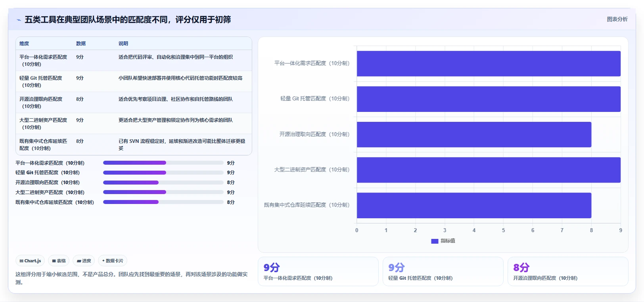Image resolution: width=644 pixels, height=302 pixels.
Task: Click table cell 开源治理取向匹配度 in 维度 column
Action: [x=41, y=102]
